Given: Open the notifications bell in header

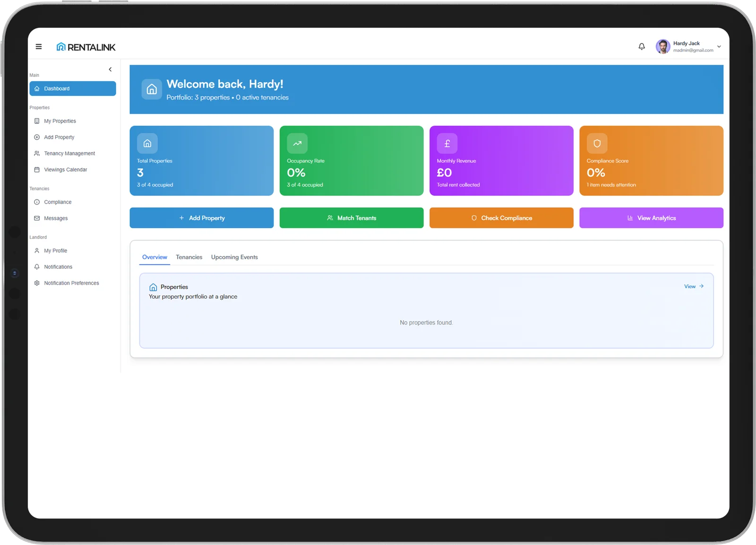Looking at the screenshot, I should click(x=642, y=47).
